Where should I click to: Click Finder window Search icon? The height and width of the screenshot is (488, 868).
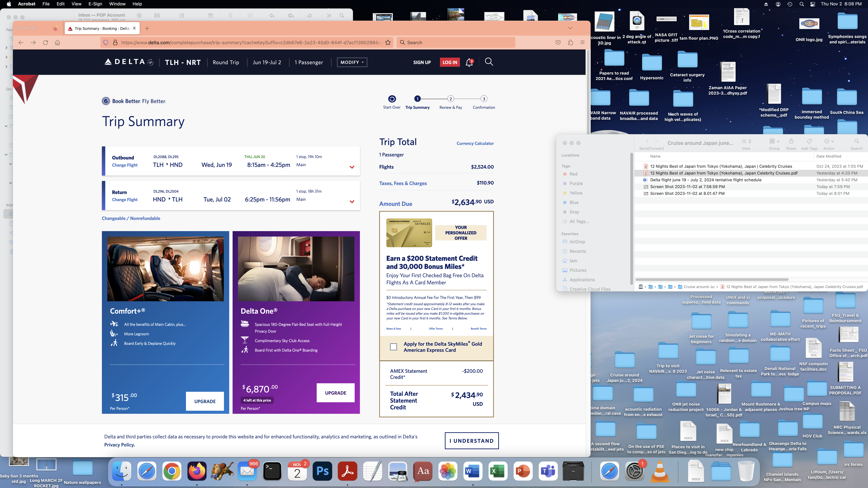click(x=856, y=141)
